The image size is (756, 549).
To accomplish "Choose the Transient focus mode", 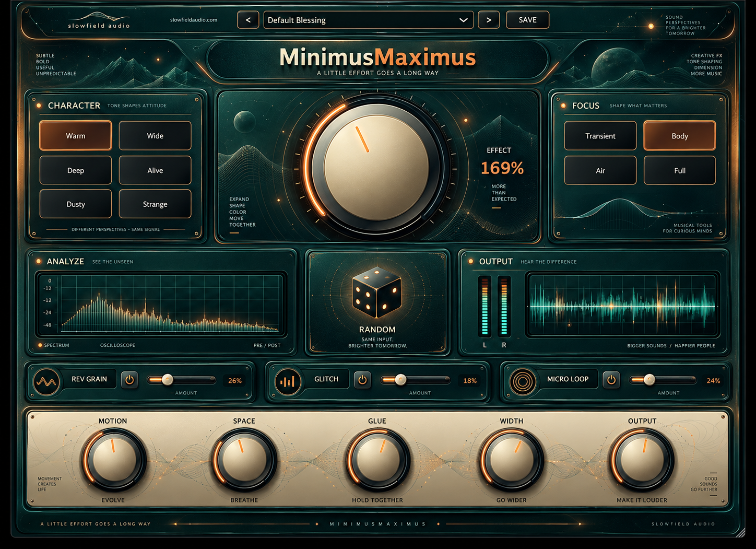I will [x=600, y=136].
